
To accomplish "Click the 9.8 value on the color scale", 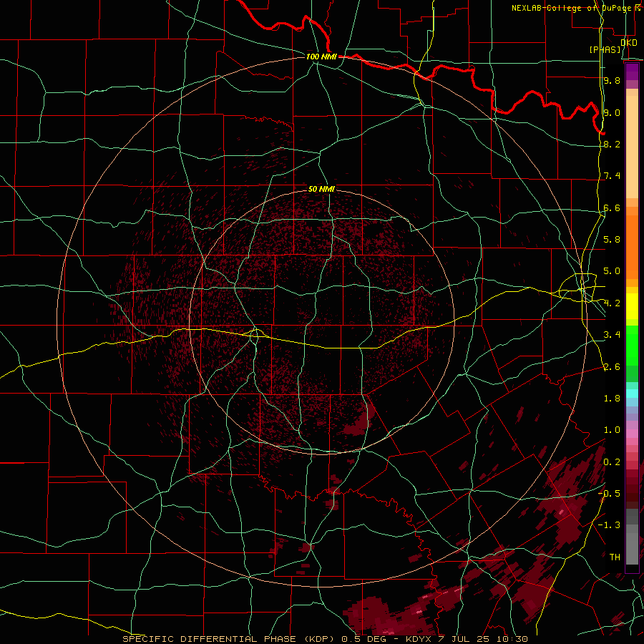I will tap(612, 80).
